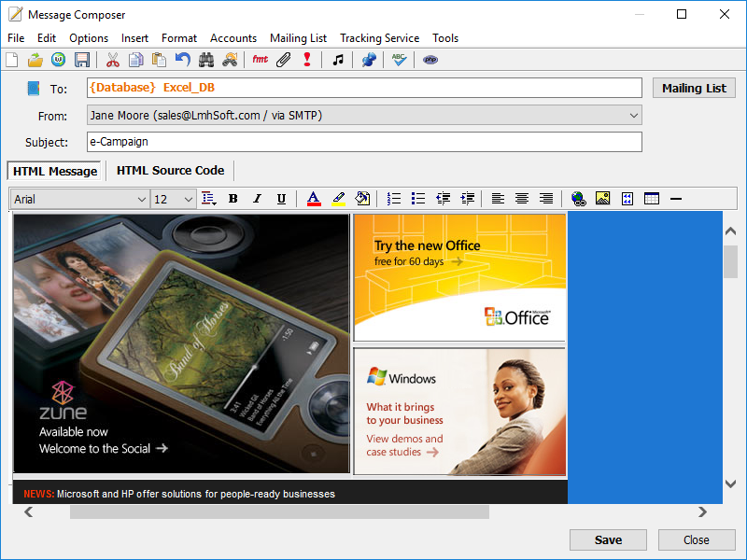Open the Tracking Service menu

(379, 38)
